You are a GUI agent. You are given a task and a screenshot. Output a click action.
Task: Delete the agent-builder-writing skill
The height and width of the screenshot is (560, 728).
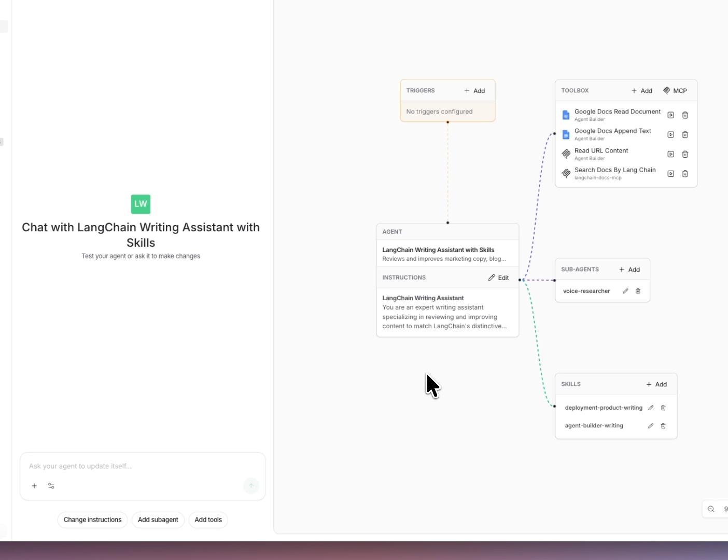[663, 426]
